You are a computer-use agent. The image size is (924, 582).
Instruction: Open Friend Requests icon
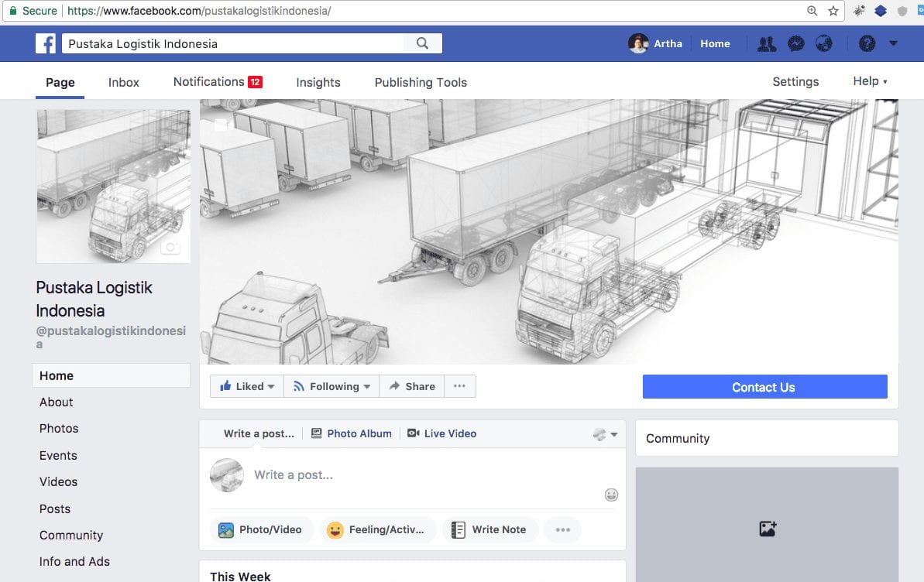click(x=766, y=44)
